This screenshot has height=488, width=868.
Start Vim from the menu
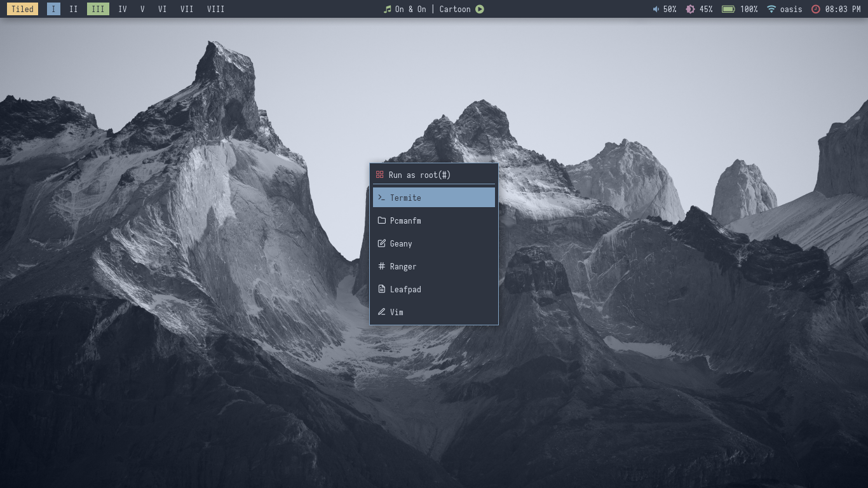pos(434,312)
